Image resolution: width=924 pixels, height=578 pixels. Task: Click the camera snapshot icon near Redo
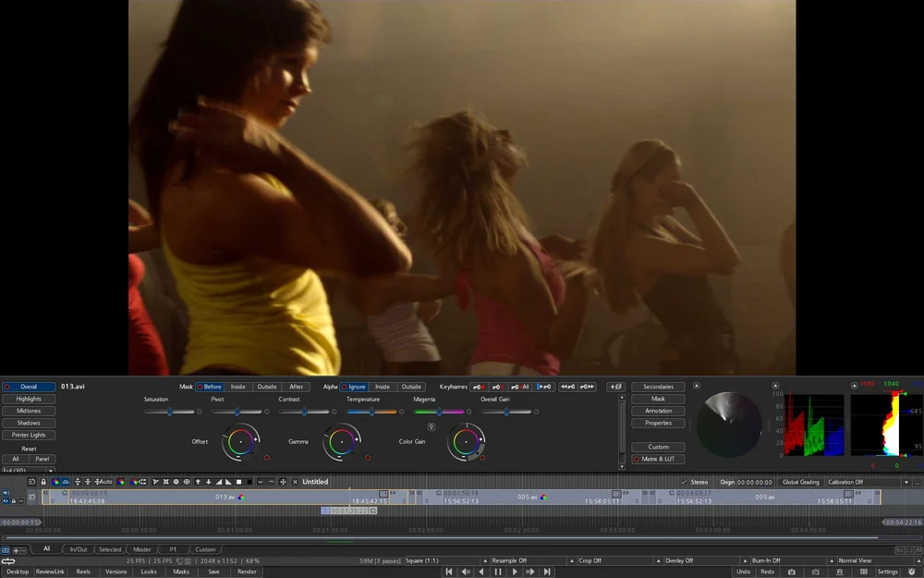pyautogui.click(x=792, y=572)
